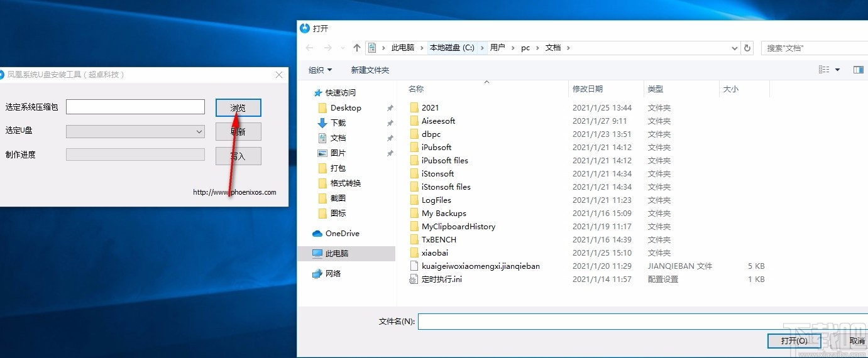868x358 pixels.
Task: Go up one folder level arrow
Action: pos(357,48)
